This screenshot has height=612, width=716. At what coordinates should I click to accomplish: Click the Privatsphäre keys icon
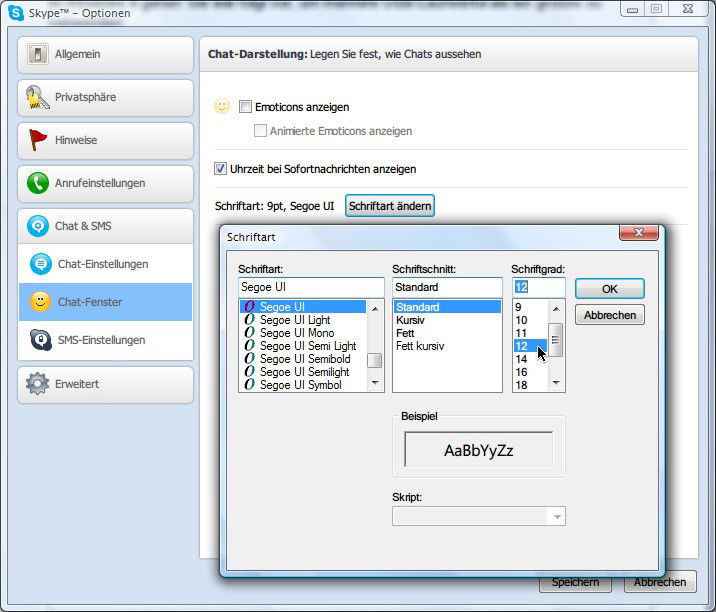[x=37, y=97]
